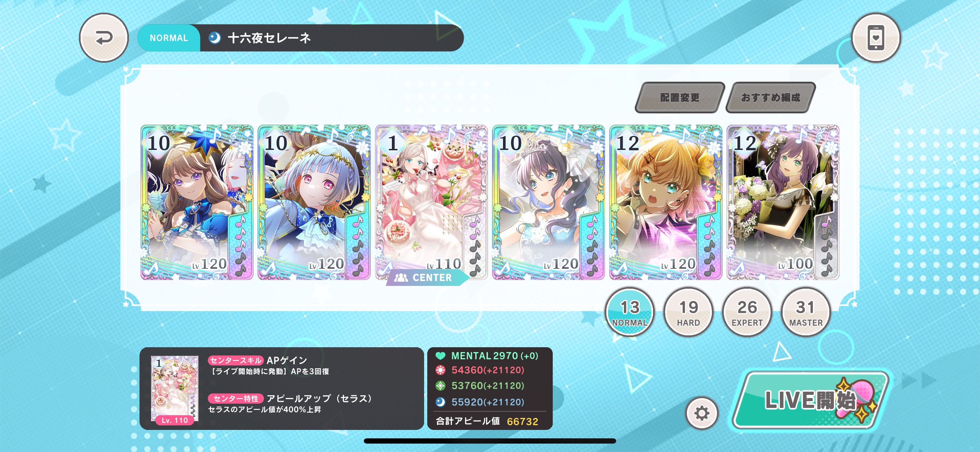Select EXPERT difficulty level 26
This screenshot has height=452, width=980.
[747, 312]
